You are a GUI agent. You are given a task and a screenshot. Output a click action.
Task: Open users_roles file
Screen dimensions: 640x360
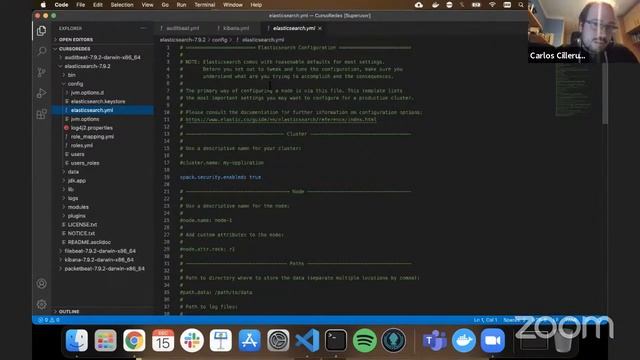coord(84,163)
